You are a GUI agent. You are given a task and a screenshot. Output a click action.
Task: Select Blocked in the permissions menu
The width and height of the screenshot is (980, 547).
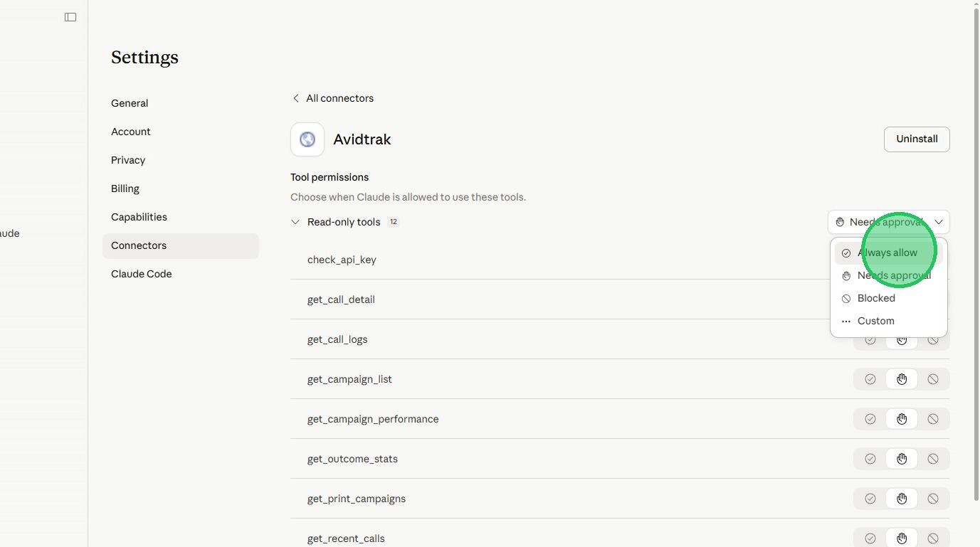click(876, 298)
